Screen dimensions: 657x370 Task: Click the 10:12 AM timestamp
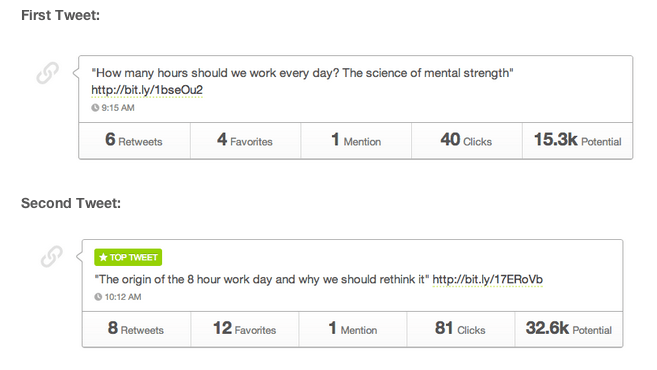pyautogui.click(x=123, y=297)
